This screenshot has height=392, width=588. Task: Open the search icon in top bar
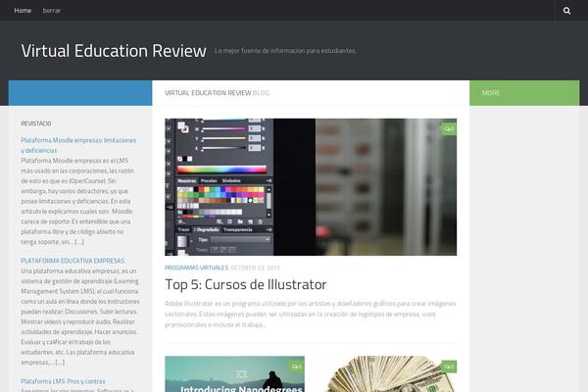click(566, 11)
